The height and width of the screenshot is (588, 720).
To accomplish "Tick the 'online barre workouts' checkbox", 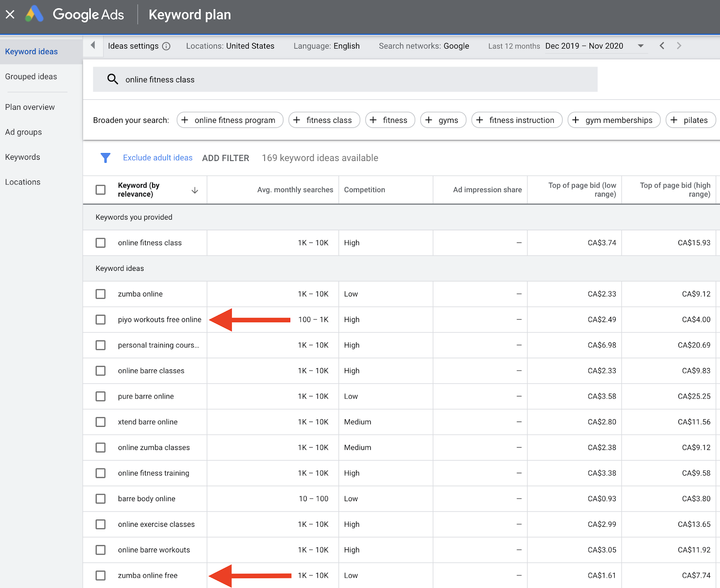I will point(100,550).
